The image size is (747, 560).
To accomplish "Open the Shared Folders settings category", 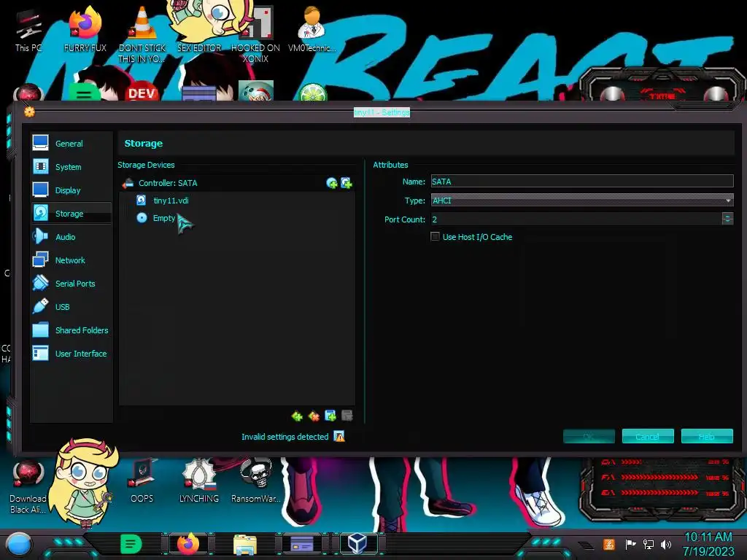I will point(71,330).
